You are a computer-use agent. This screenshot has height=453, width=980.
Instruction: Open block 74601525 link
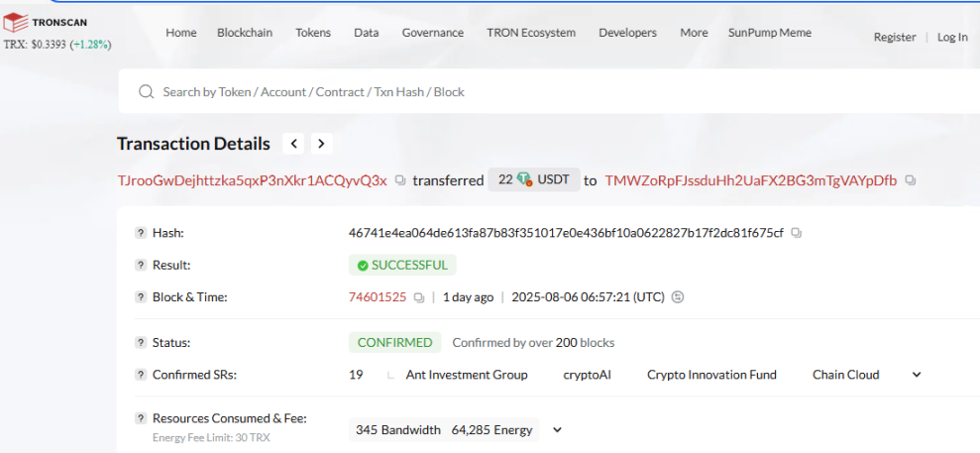click(x=378, y=297)
